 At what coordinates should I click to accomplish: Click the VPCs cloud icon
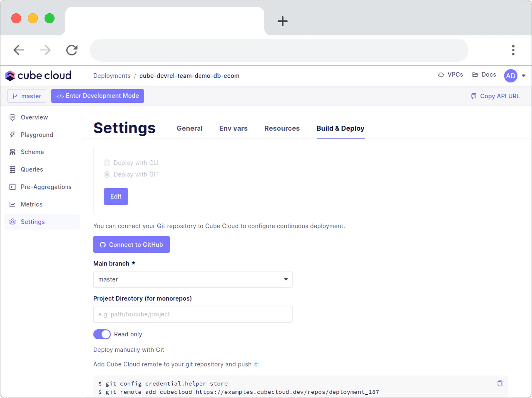(x=441, y=75)
